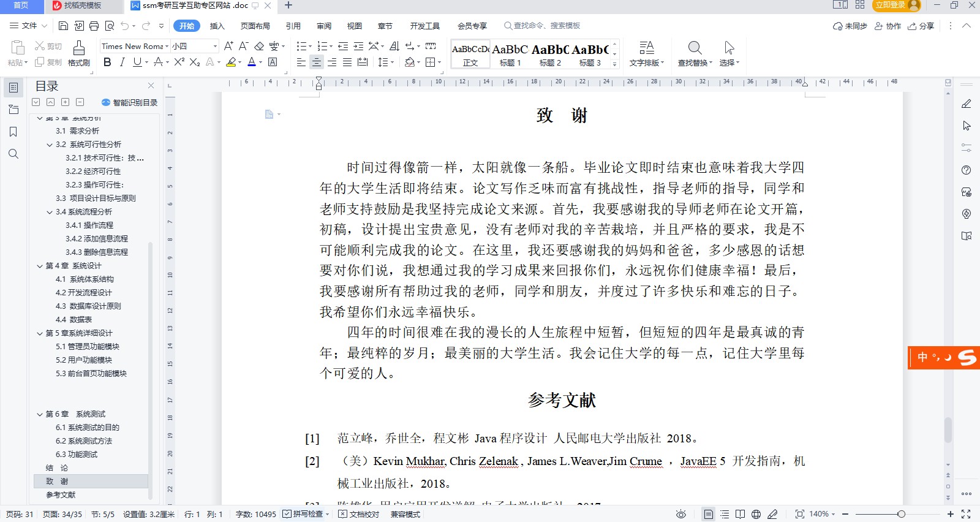Click the Format Painter (格式刷) icon
This screenshot has width=980, height=522.
(x=79, y=53)
